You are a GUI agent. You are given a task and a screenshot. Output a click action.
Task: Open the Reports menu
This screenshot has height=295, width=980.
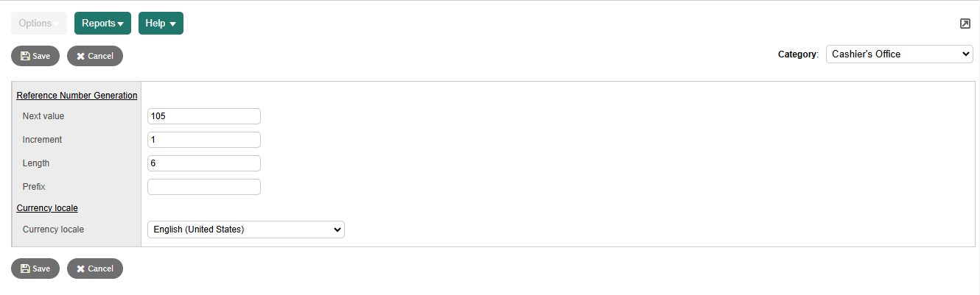tap(102, 24)
